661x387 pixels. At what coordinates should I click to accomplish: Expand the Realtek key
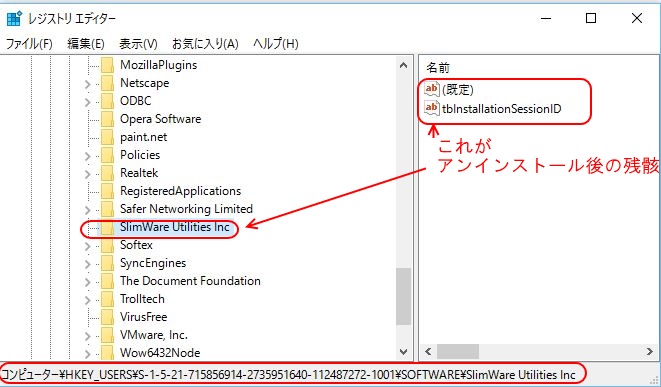[88, 174]
